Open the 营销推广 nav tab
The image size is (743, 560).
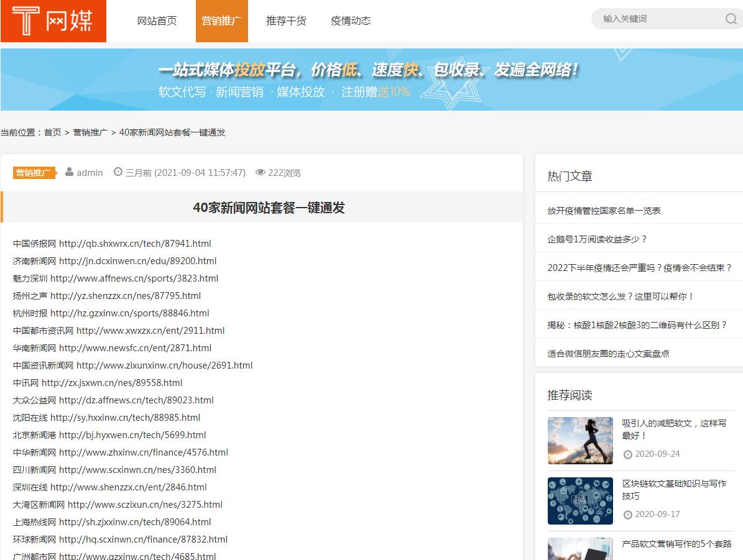pyautogui.click(x=222, y=21)
